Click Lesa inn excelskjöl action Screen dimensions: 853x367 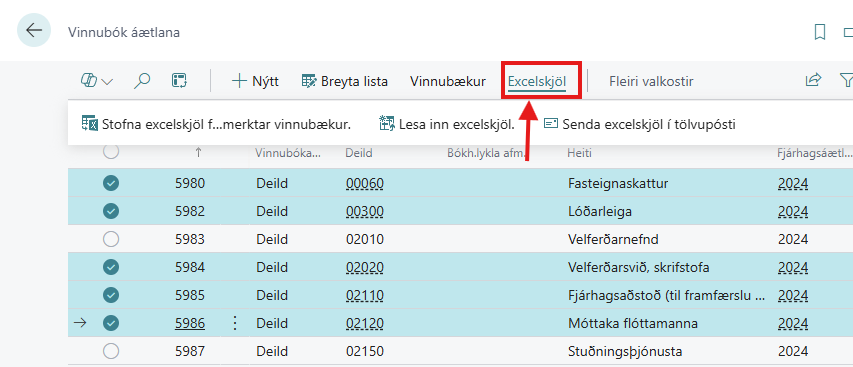tap(447, 125)
